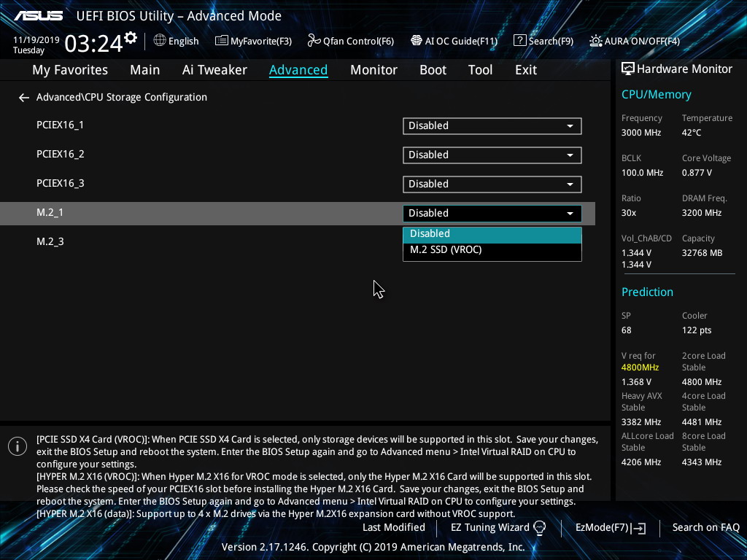Click the CPU/Memory heading
Screen dimensions: 747x560
pyautogui.click(x=656, y=95)
